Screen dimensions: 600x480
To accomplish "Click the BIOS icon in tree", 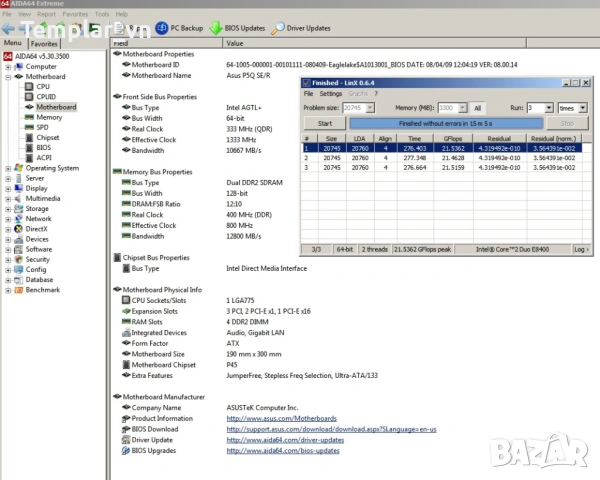I will 29,147.
